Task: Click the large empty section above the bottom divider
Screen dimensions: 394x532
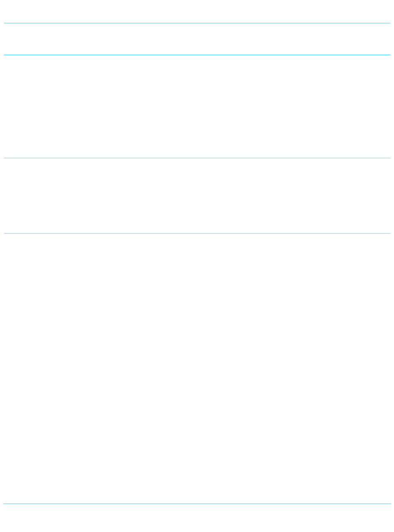Action: (x=197, y=368)
